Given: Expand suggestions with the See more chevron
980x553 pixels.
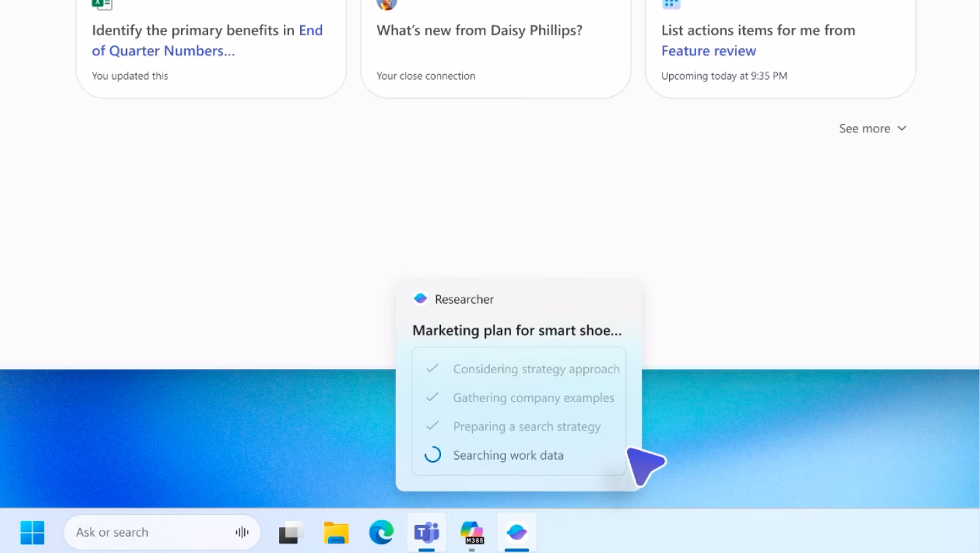Looking at the screenshot, I should [902, 128].
